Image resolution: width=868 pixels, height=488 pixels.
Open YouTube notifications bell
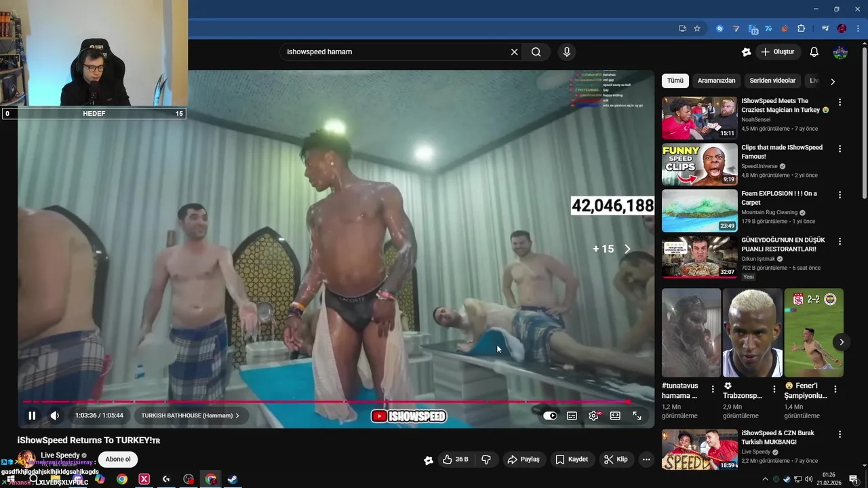814,52
